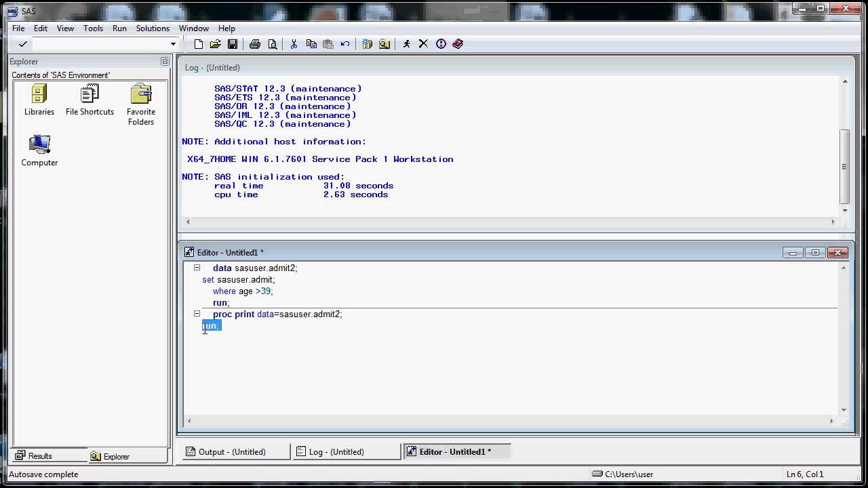Click the Log window vertical scrollbar thumb
Screen dimensions: 868x488
click(845, 166)
